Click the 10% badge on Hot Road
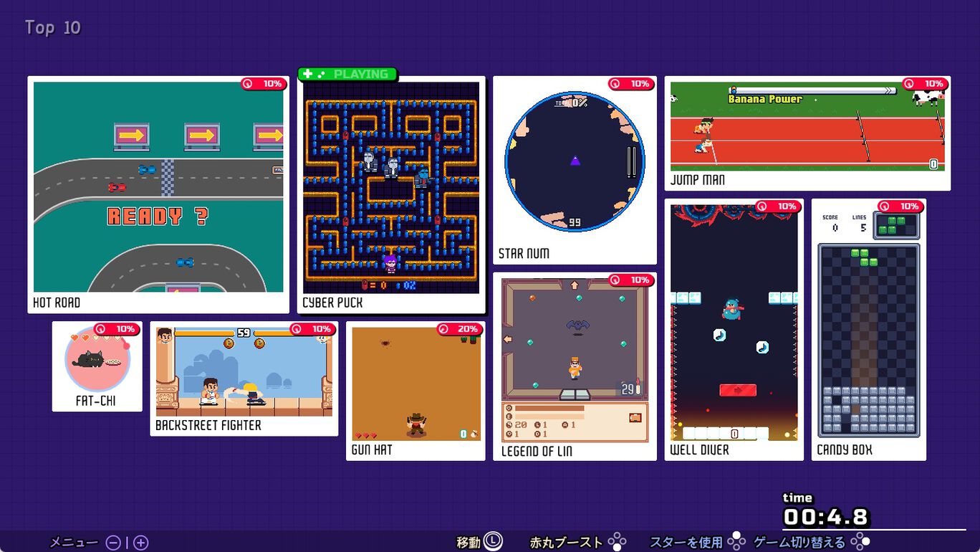The height and width of the screenshot is (552, 980). [264, 84]
